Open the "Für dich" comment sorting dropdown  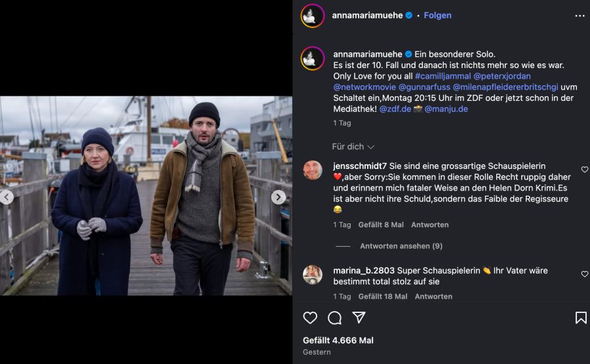[x=353, y=147]
